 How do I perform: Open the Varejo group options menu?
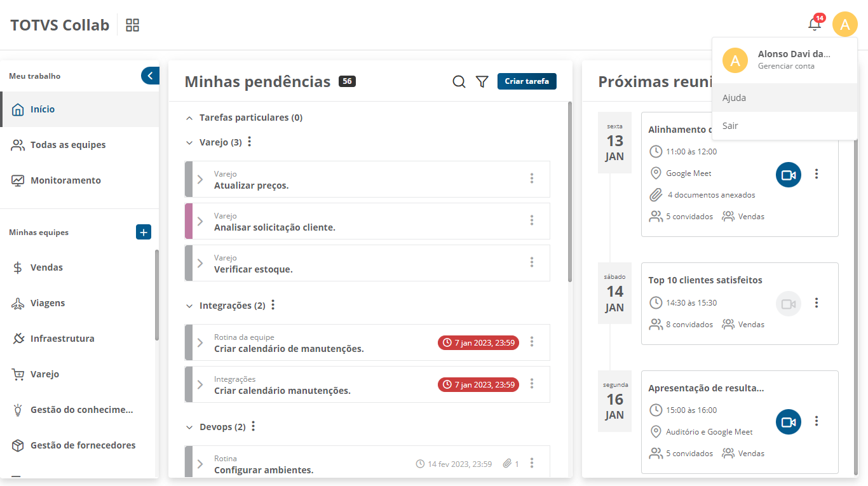pos(250,142)
